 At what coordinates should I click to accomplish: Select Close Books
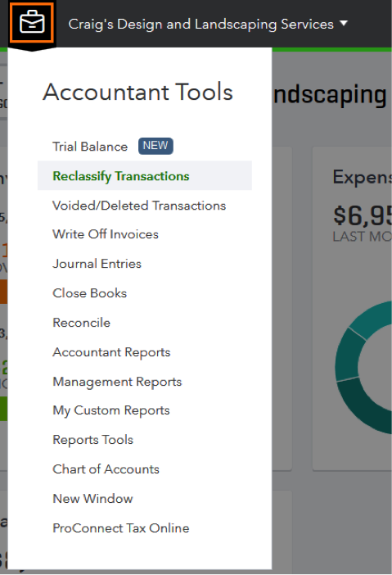[90, 293]
